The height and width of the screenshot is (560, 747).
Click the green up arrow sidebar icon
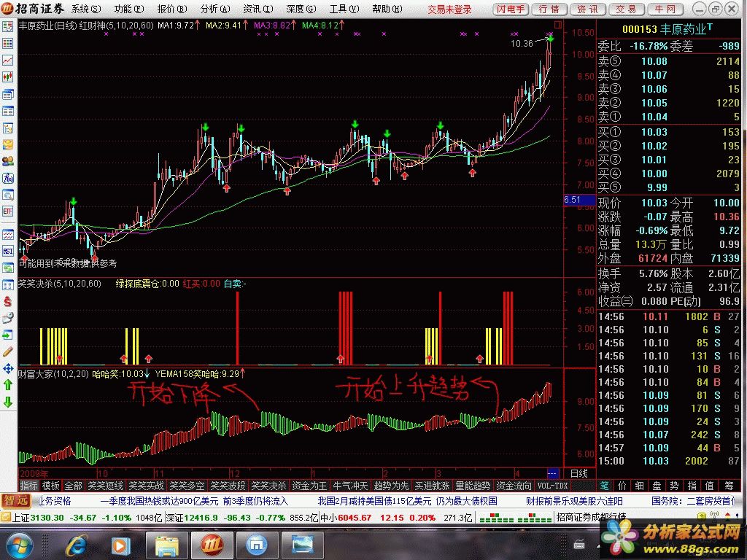(x=7, y=385)
